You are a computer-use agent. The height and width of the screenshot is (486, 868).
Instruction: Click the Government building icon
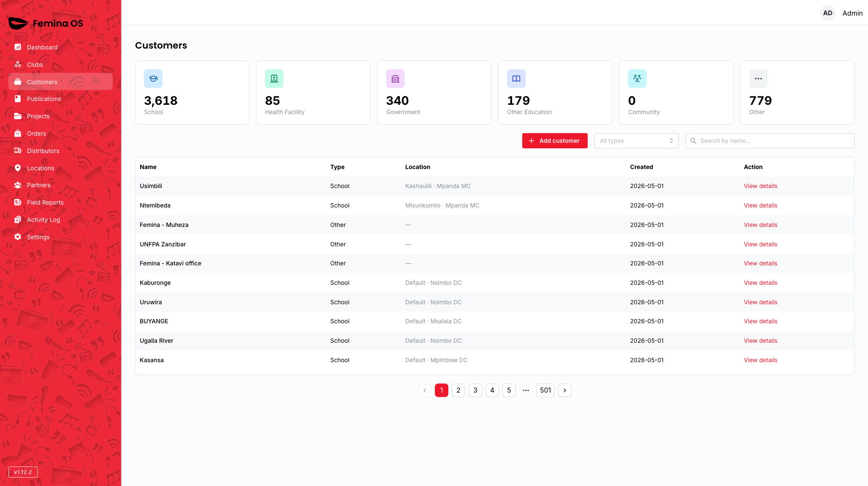pyautogui.click(x=395, y=79)
